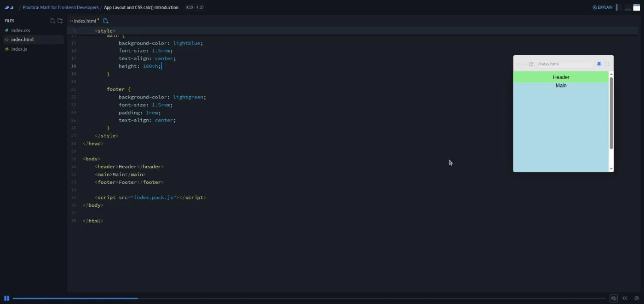Click the Scrimba logo icon
The width and height of the screenshot is (644, 304).
(9, 7)
